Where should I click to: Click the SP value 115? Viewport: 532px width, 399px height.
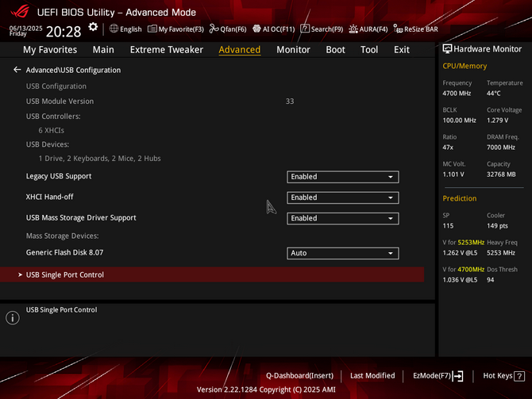(448, 226)
